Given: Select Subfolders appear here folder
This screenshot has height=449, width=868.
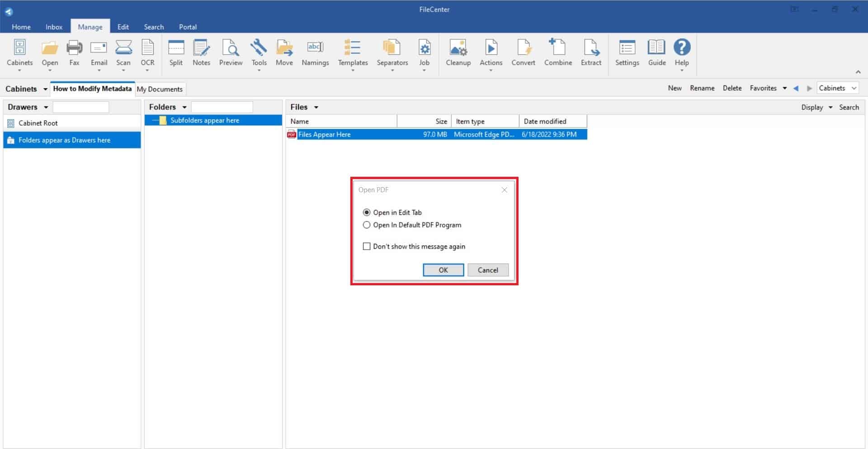Looking at the screenshot, I should [213, 120].
